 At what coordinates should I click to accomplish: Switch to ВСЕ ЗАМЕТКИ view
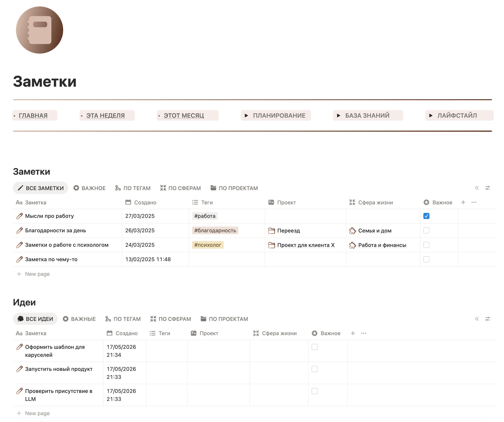[x=41, y=188]
